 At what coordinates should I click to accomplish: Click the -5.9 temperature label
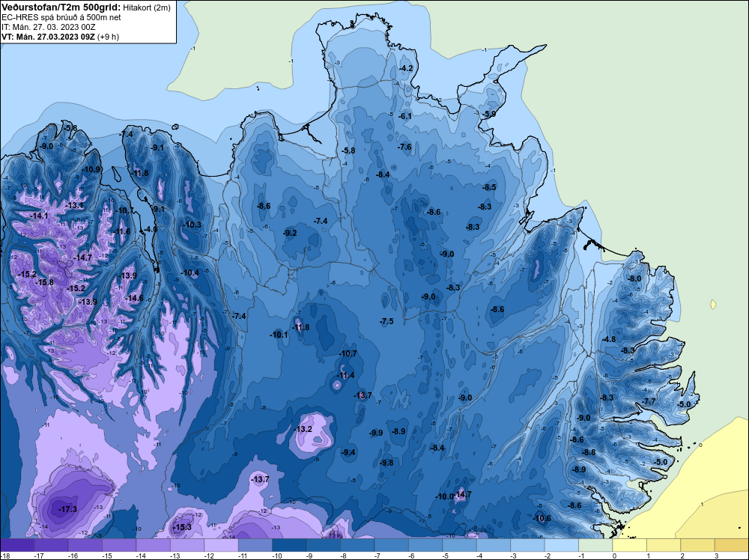click(x=488, y=114)
